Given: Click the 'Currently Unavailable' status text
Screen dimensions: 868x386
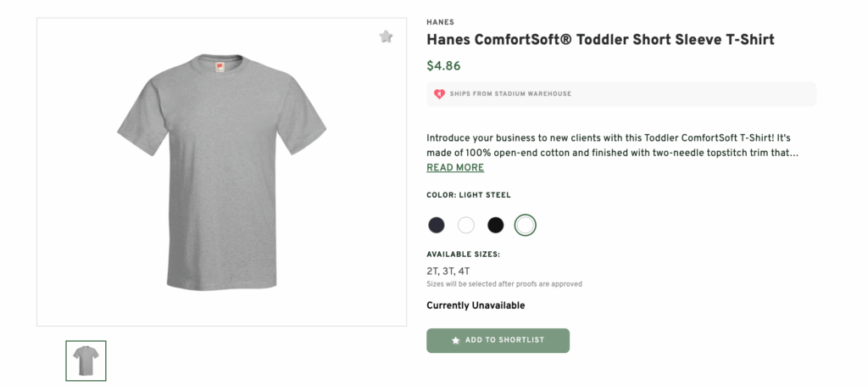Looking at the screenshot, I should [476, 305].
